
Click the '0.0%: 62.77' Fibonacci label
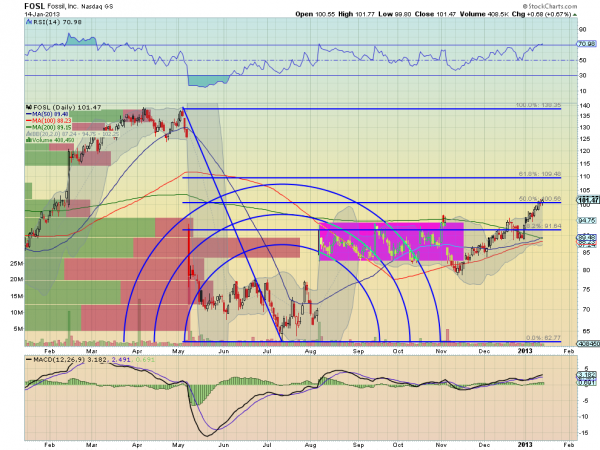(x=543, y=338)
